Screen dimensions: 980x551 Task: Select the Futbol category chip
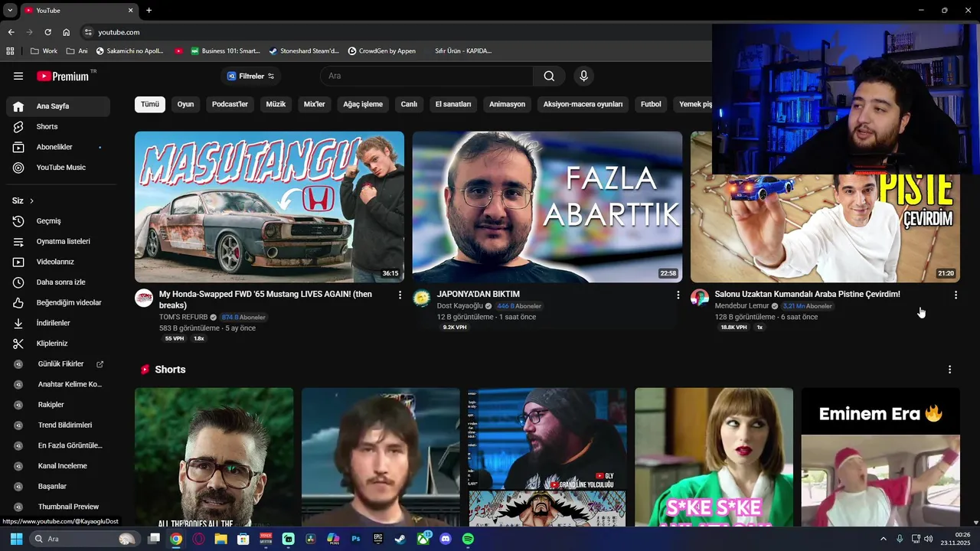pos(651,104)
